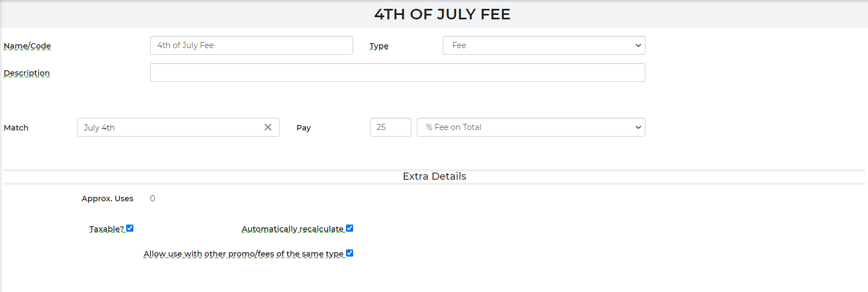Image resolution: width=868 pixels, height=292 pixels.
Task: Toggle the Automatically recalculate checkbox
Action: [349, 228]
